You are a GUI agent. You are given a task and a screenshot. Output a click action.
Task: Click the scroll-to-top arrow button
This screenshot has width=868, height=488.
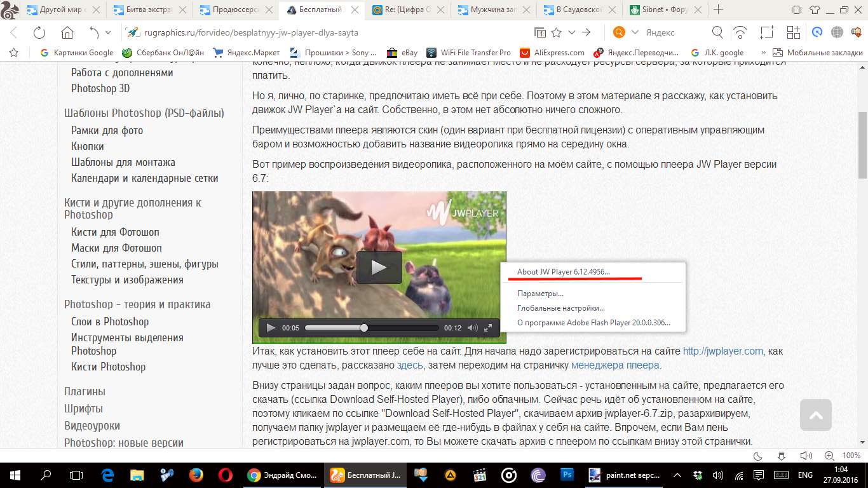pos(816,416)
